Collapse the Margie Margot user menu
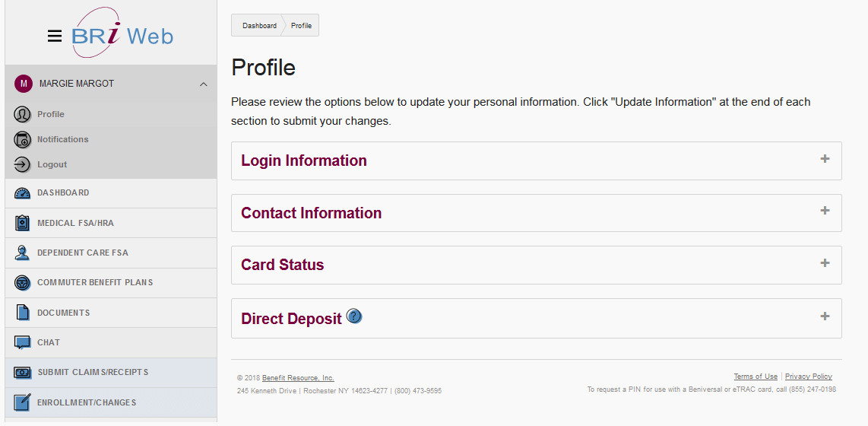Screen dimensions: 868x426 (203, 84)
